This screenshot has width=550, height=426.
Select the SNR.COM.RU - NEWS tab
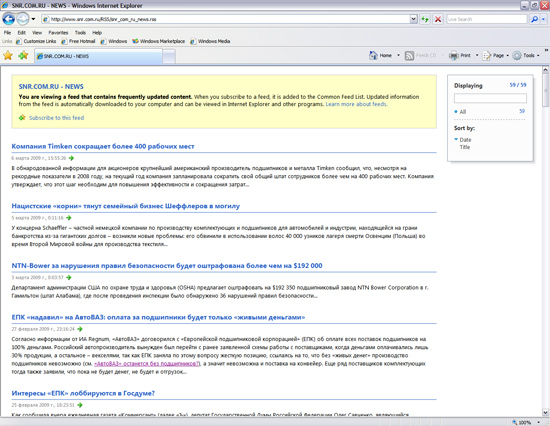point(99,56)
